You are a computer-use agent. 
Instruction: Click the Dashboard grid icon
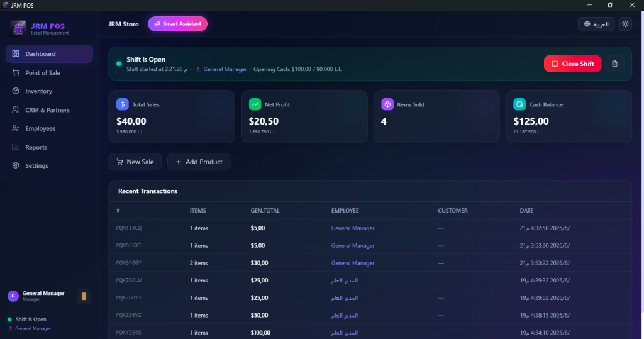tap(16, 53)
